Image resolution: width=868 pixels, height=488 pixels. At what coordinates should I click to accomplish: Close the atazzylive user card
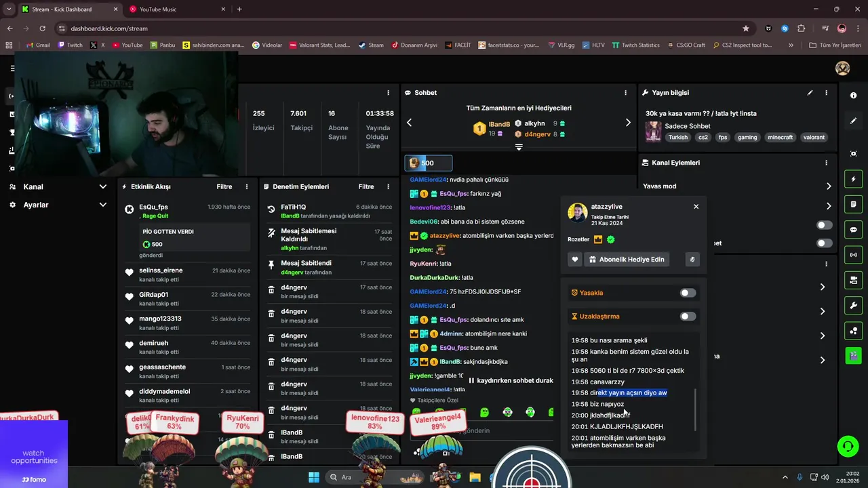(696, 207)
